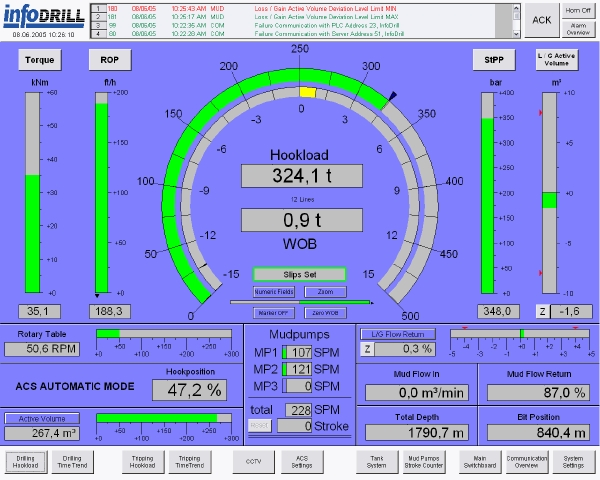Click the ROP gauge header button
Image resolution: width=600 pixels, height=480 pixels.
pyautogui.click(x=110, y=60)
